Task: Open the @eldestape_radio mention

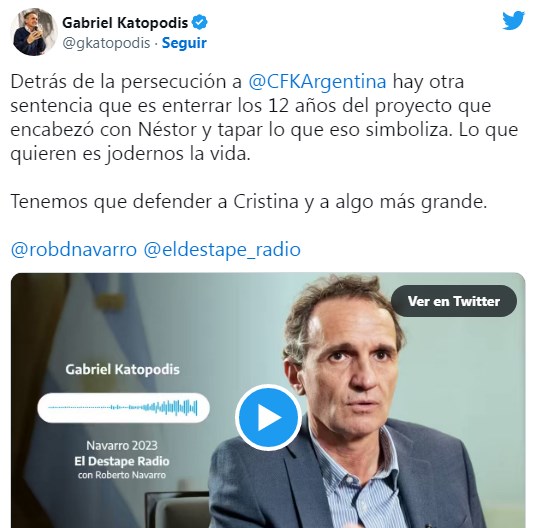Action: [222, 249]
